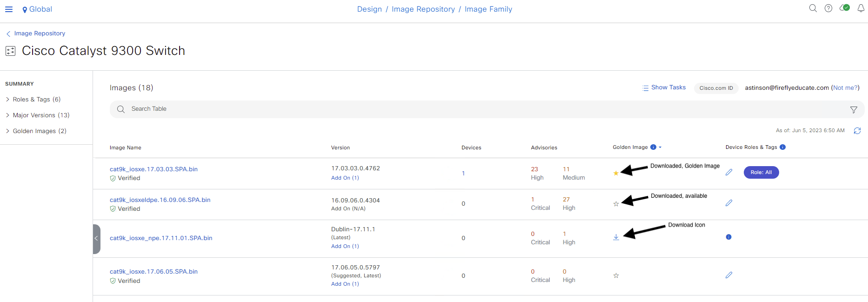Open Show Tasks link
The width and height of the screenshot is (868, 302).
pyautogui.click(x=664, y=87)
